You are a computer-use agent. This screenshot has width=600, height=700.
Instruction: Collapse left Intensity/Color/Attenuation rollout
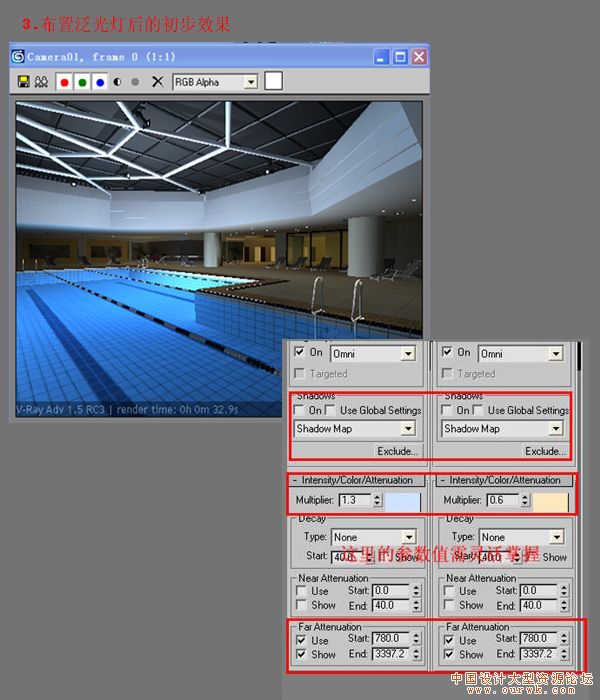(355, 480)
